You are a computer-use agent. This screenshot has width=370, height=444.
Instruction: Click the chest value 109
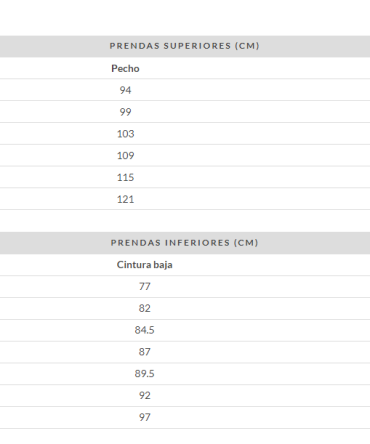(125, 156)
